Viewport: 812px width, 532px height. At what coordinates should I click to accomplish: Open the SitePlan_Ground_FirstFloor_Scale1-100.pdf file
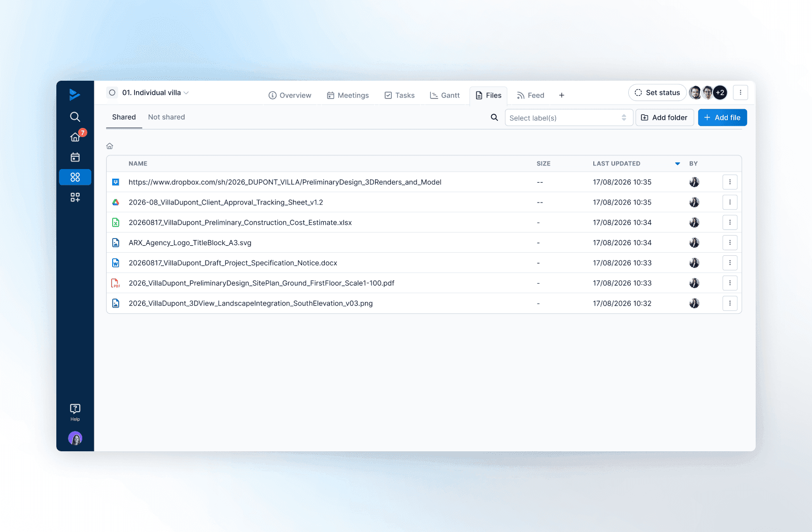(x=261, y=283)
